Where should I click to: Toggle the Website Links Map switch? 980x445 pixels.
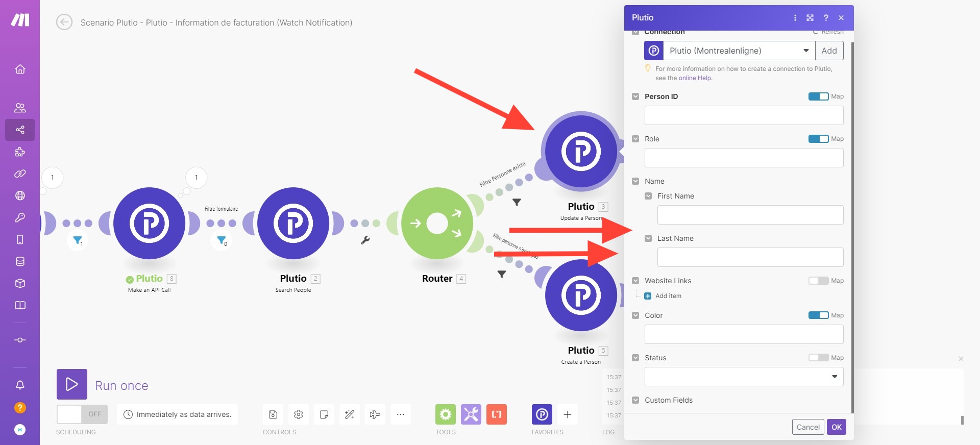click(x=818, y=281)
